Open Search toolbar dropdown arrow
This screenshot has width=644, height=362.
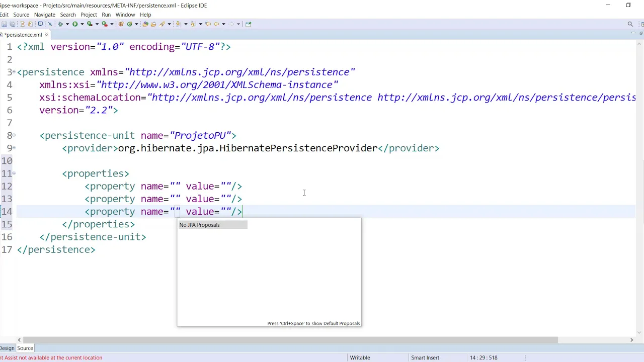(x=169, y=24)
